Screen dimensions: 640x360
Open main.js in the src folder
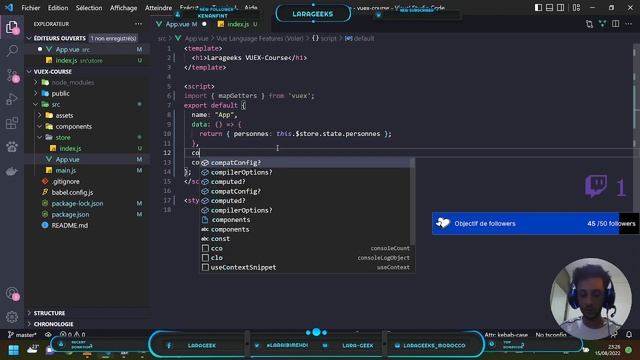[66, 170]
